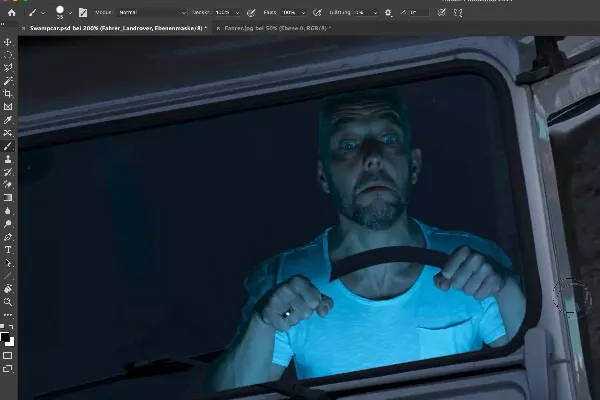Screen dimensions: 600x400
Task: Select the Blur tool
Action: [8, 211]
